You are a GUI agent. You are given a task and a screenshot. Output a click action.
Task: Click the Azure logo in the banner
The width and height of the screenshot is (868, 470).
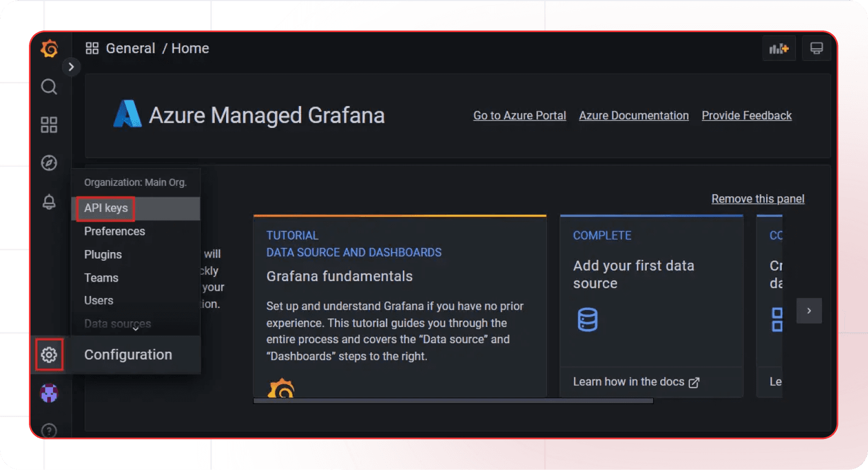[128, 114]
